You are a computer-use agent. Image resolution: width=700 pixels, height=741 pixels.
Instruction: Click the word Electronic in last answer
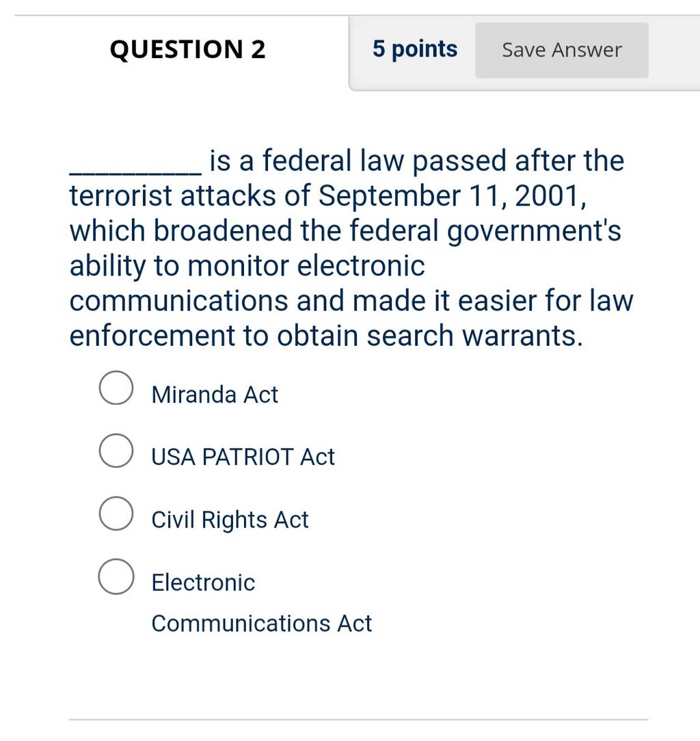click(x=203, y=582)
